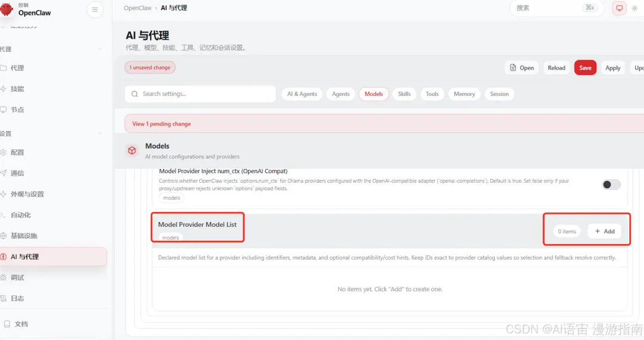Screen dimensions: 644x340
Task: Click the models tag under Model Provider Model List
Action: [171, 238]
